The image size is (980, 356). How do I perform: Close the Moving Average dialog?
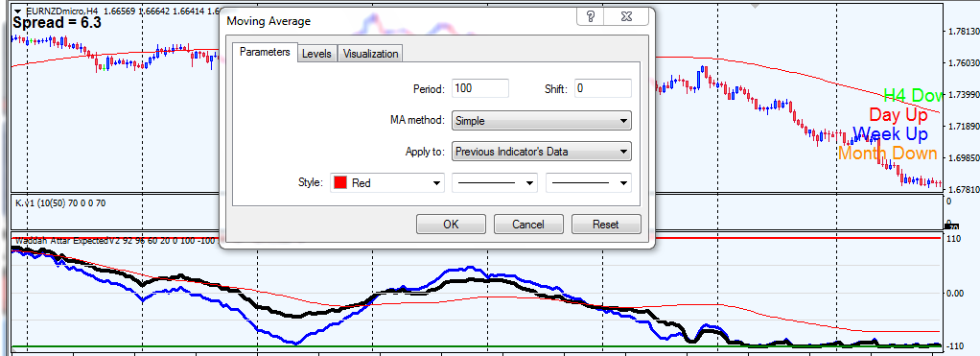626,17
